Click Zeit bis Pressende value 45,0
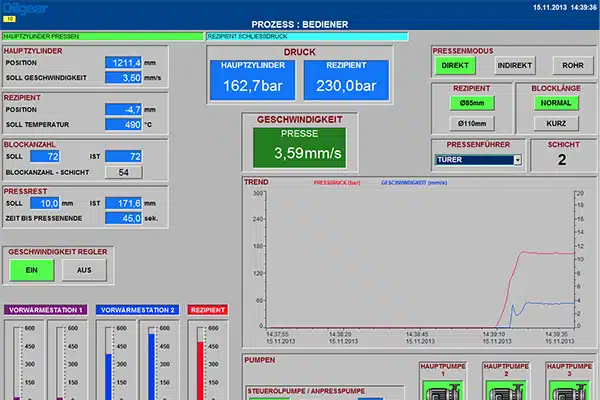This screenshot has width=600, height=400. pos(123,218)
